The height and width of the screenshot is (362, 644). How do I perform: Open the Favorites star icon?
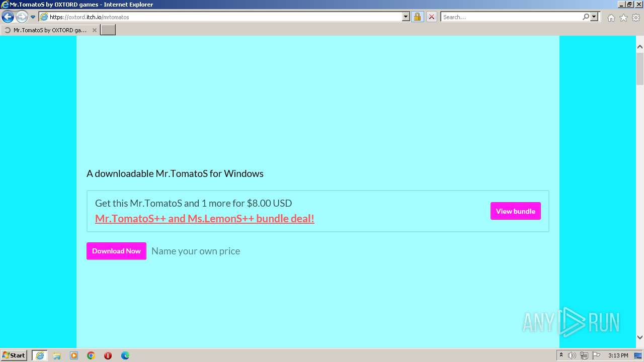point(623,18)
